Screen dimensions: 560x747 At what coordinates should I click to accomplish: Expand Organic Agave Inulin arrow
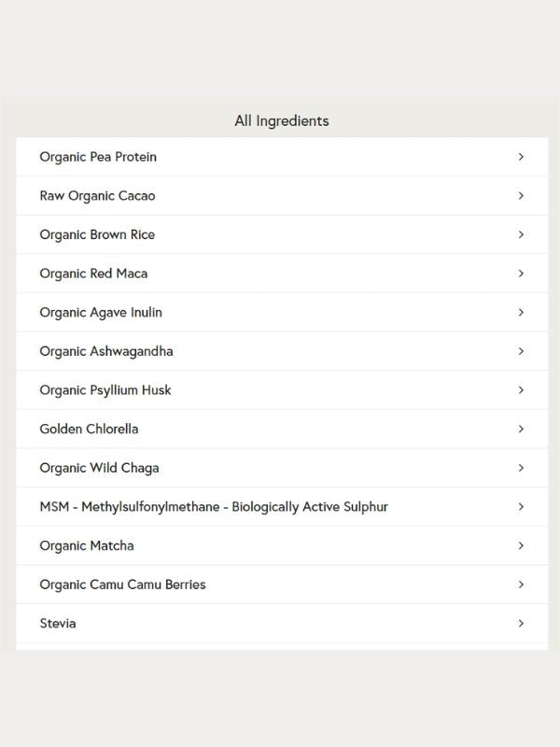521,313
